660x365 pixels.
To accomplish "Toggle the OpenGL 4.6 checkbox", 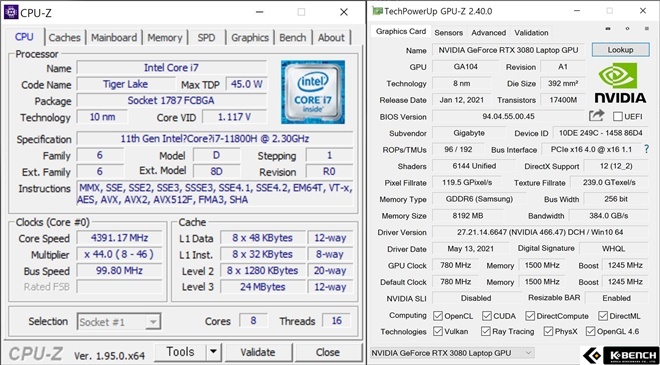I will 591,331.
